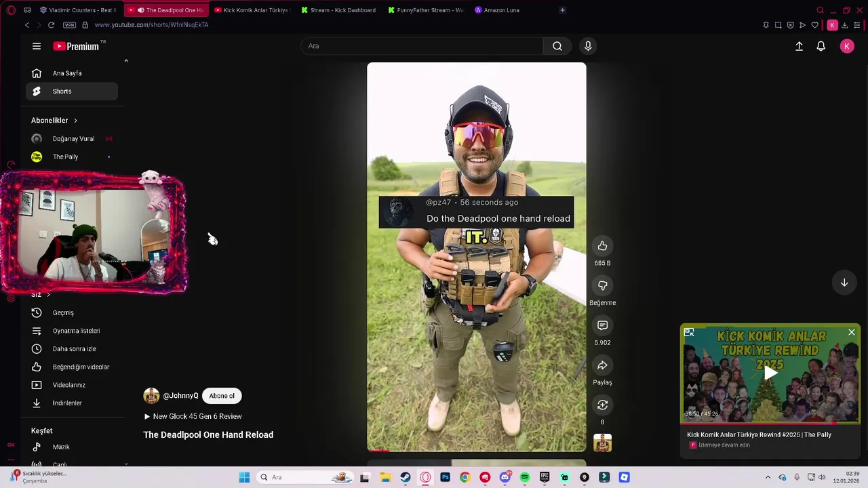Open the YouTube hamburger guide menu
This screenshot has height=488, width=868.
(37, 46)
